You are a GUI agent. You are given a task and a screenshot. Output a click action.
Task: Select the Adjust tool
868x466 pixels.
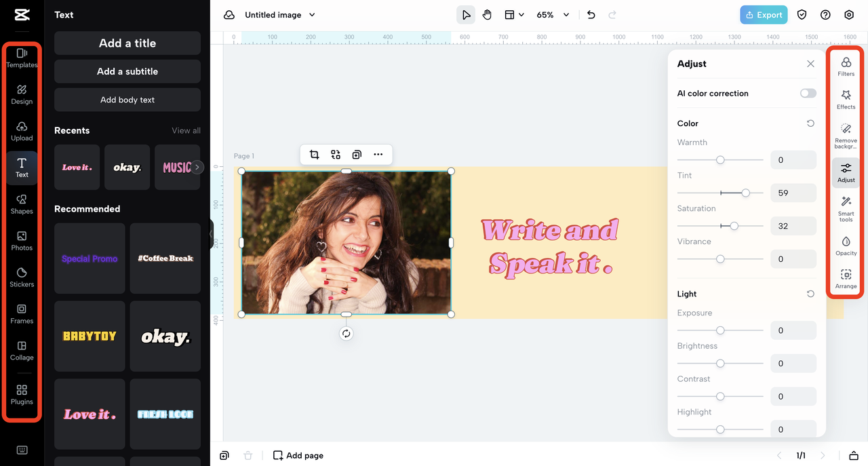coord(846,173)
